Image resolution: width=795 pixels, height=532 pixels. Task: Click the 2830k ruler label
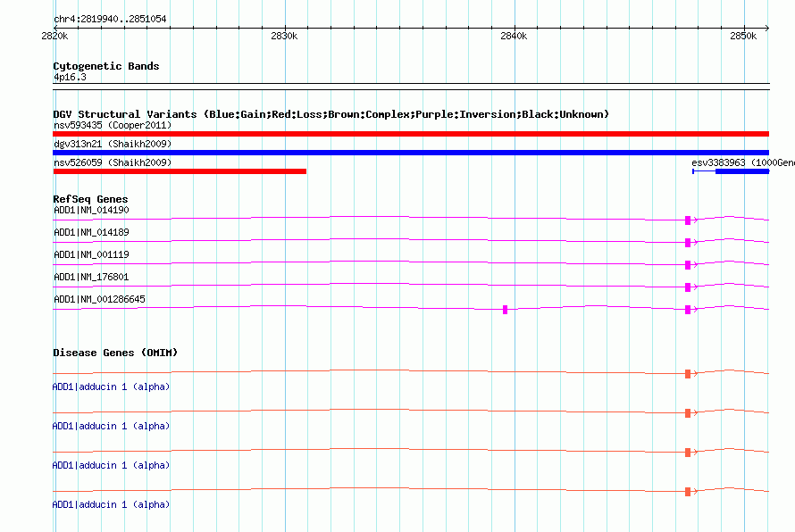click(x=284, y=36)
